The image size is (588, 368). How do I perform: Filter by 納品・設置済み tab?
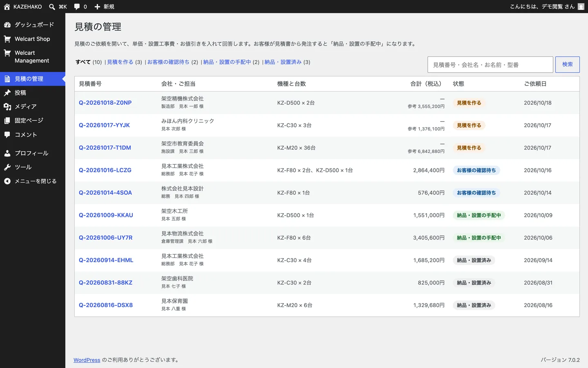pyautogui.click(x=283, y=62)
